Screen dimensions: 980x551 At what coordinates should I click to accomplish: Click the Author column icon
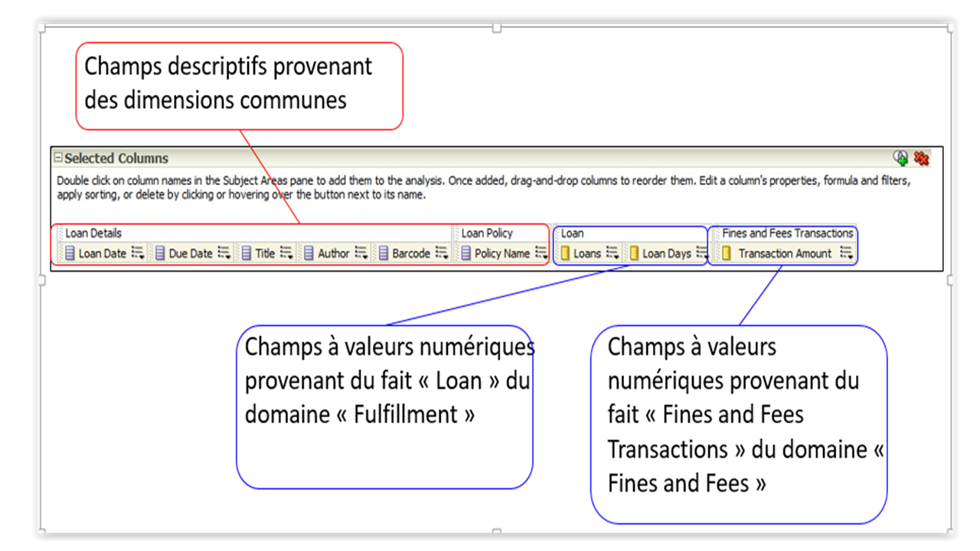click(309, 253)
